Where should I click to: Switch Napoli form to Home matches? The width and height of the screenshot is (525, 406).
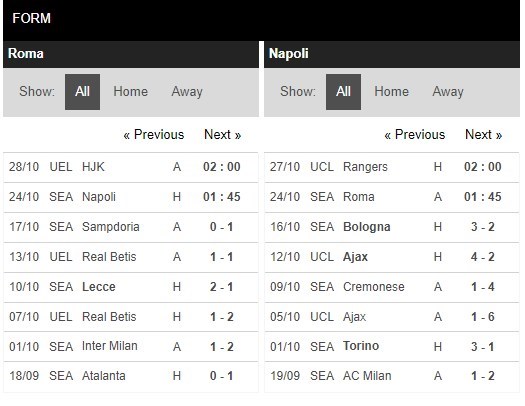click(x=391, y=92)
